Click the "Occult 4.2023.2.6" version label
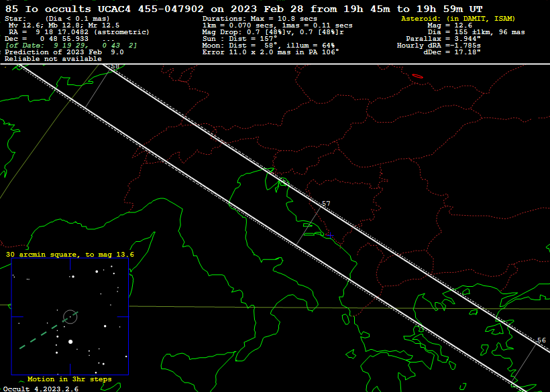 click(41, 389)
